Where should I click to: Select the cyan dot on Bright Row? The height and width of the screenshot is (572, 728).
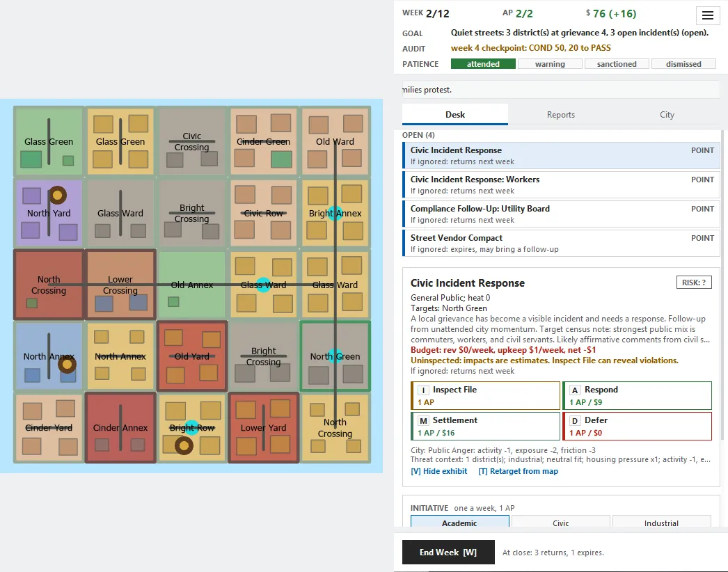[192, 427]
